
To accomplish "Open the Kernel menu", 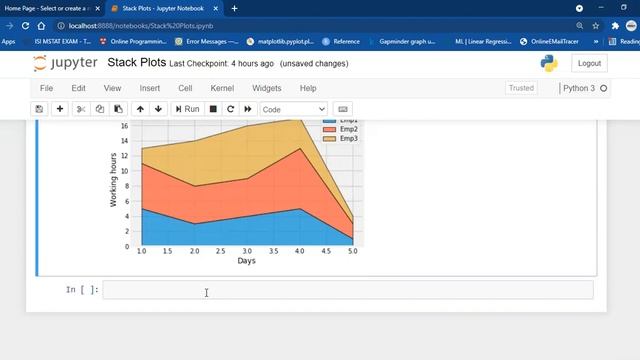I will tap(222, 88).
